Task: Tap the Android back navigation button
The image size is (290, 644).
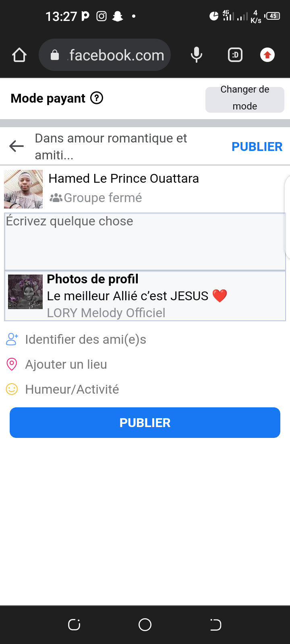Action: pos(215,625)
